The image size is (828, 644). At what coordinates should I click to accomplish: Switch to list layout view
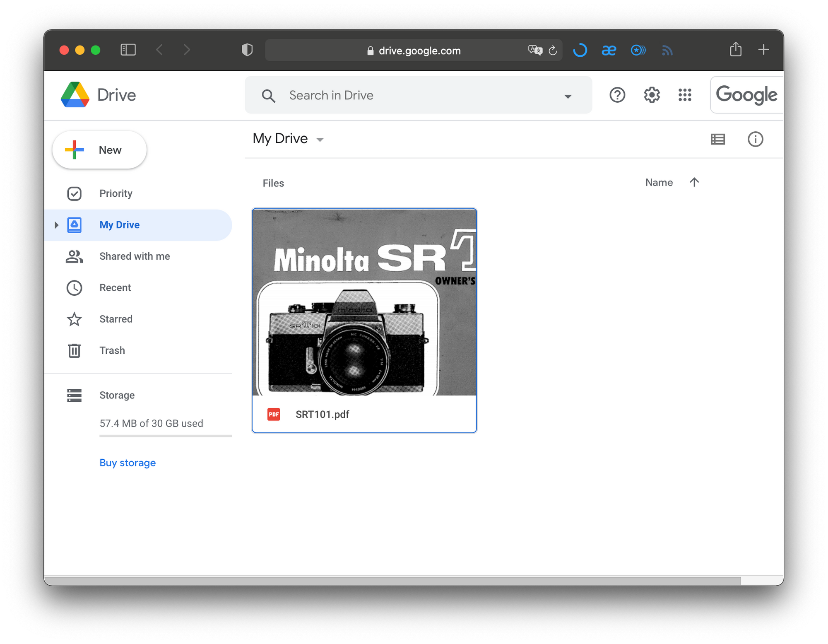(x=717, y=139)
